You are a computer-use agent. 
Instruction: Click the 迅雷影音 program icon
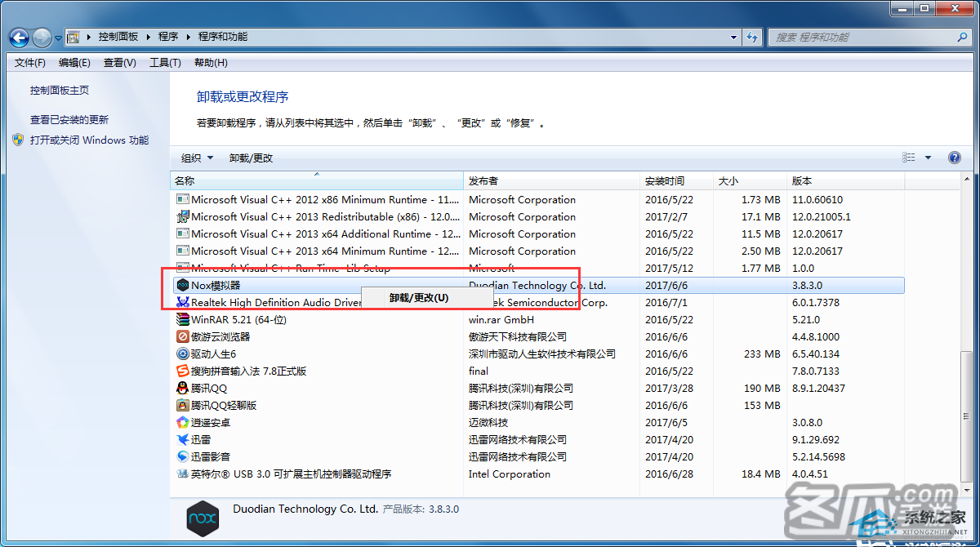click(x=182, y=457)
